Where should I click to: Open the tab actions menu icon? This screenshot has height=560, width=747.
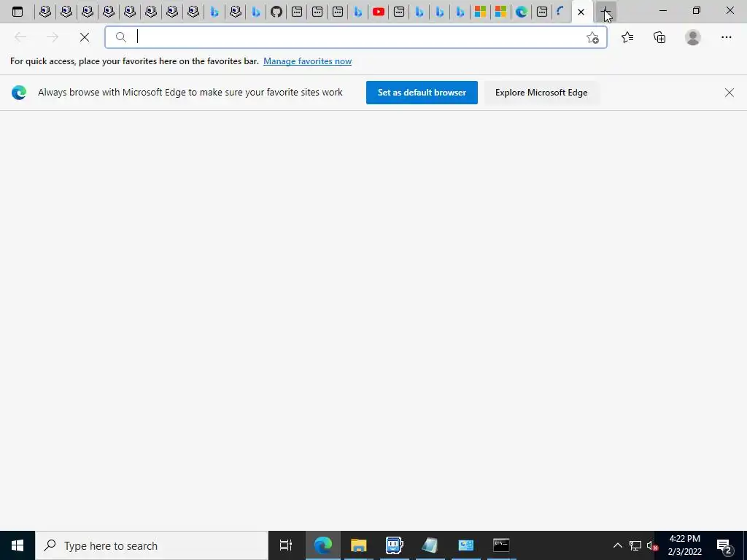[18, 12]
